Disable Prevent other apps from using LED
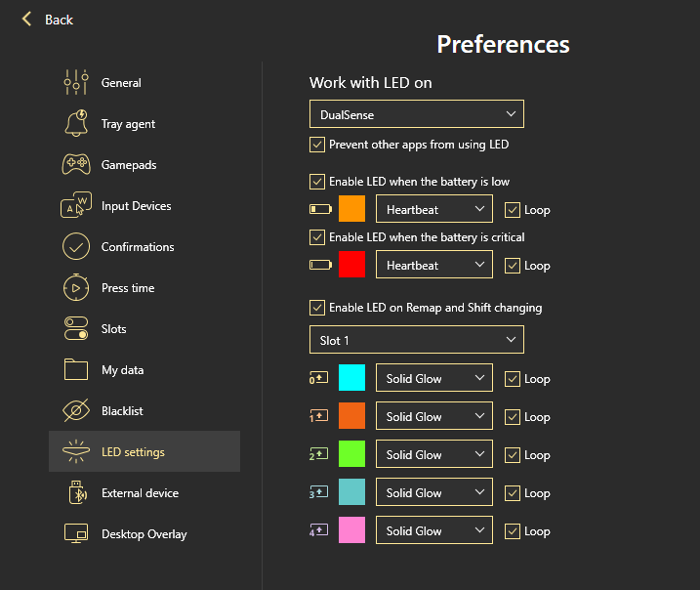 click(317, 145)
